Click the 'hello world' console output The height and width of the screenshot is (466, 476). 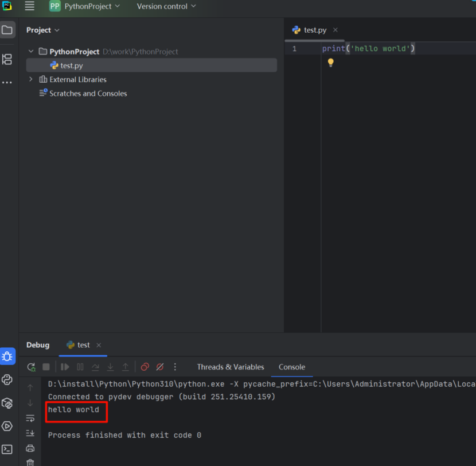tap(73, 410)
